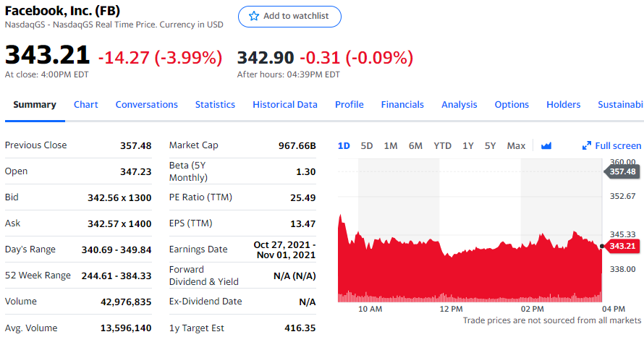Select the 6M chart range
Image resolution: width=644 pixels, height=337 pixels.
tap(415, 145)
